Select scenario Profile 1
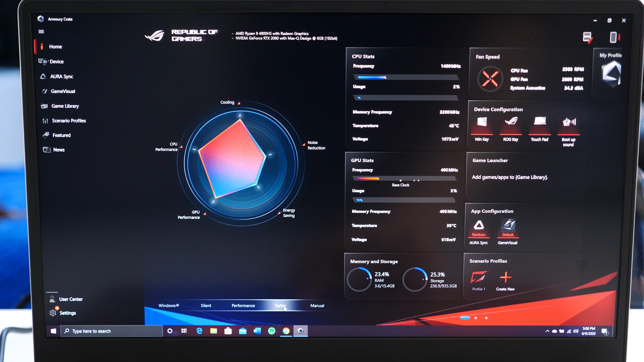644x362 pixels. point(479,281)
